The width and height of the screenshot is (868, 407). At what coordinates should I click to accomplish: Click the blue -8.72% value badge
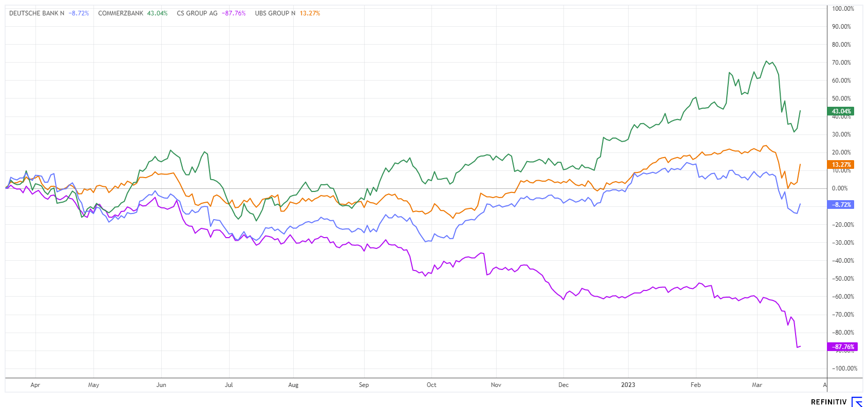click(x=841, y=204)
